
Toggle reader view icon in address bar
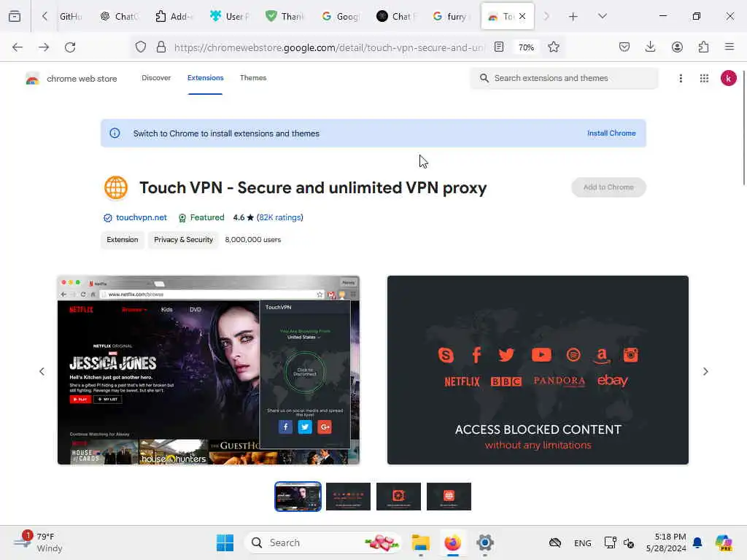coord(499,47)
